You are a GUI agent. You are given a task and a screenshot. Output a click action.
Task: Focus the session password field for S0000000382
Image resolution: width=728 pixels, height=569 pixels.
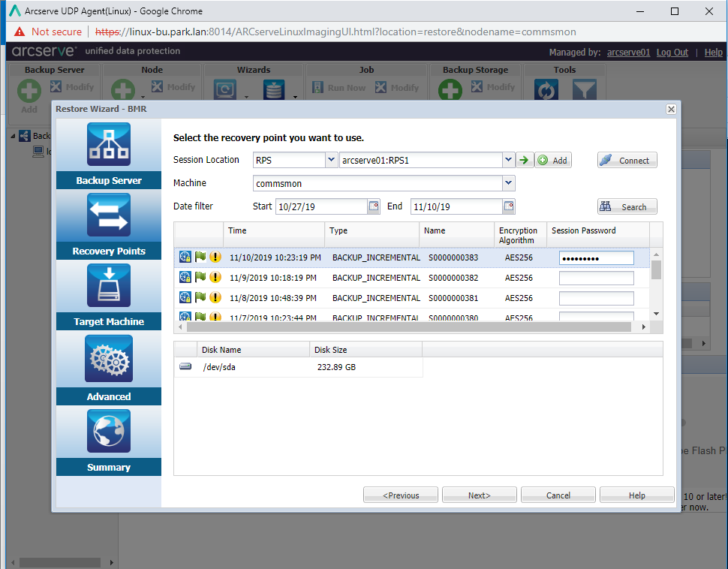coord(597,278)
